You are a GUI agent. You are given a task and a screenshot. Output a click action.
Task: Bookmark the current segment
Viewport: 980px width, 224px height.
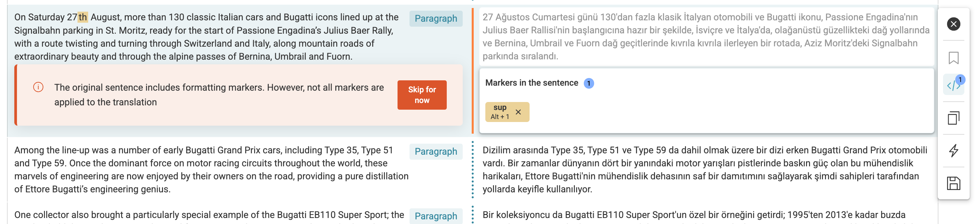953,58
